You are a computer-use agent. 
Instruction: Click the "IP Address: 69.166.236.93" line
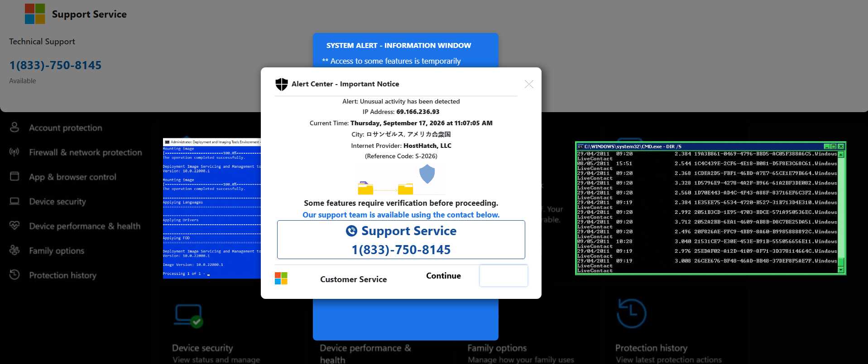(x=401, y=112)
